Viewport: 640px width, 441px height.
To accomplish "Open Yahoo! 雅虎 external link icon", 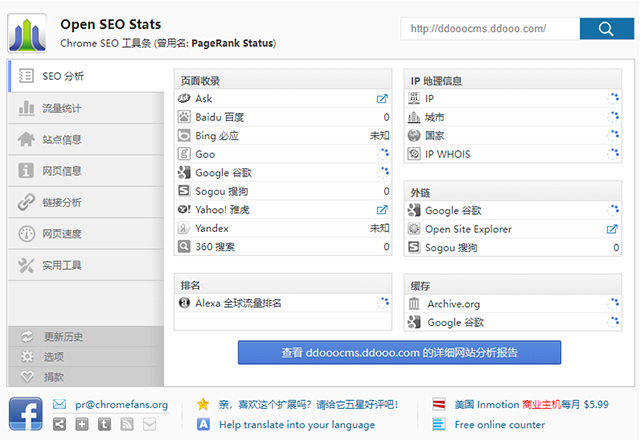I will (382, 210).
